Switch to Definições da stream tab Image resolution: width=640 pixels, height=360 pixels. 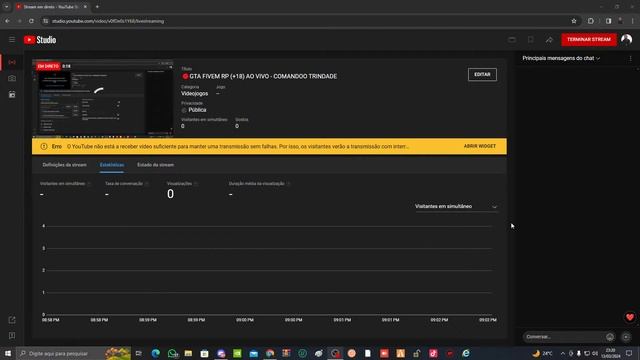click(x=64, y=165)
